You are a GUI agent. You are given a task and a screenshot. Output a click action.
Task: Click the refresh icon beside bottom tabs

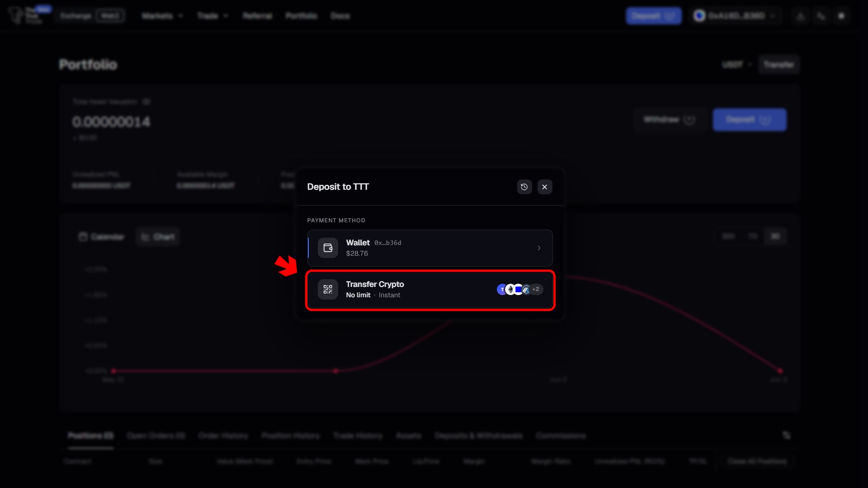click(x=787, y=435)
